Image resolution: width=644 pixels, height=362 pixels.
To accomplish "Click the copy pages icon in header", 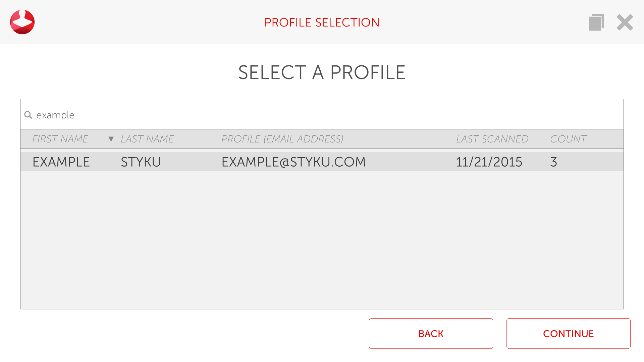I will [596, 22].
